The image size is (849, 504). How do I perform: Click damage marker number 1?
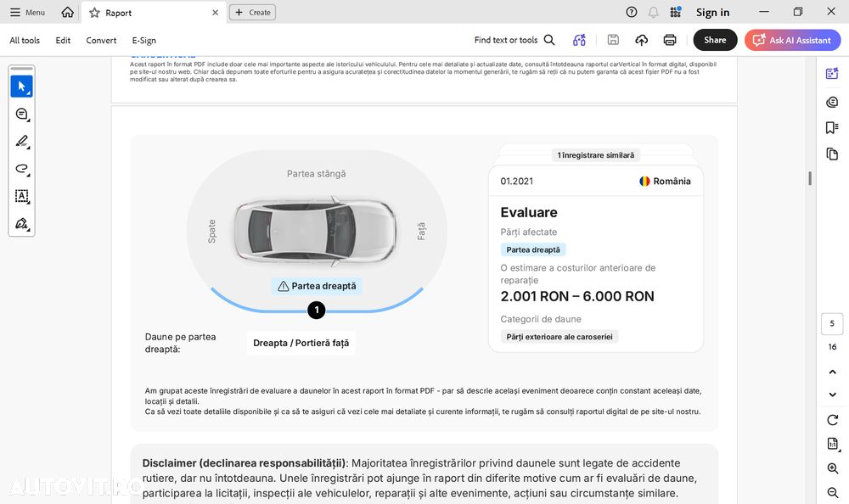click(316, 311)
